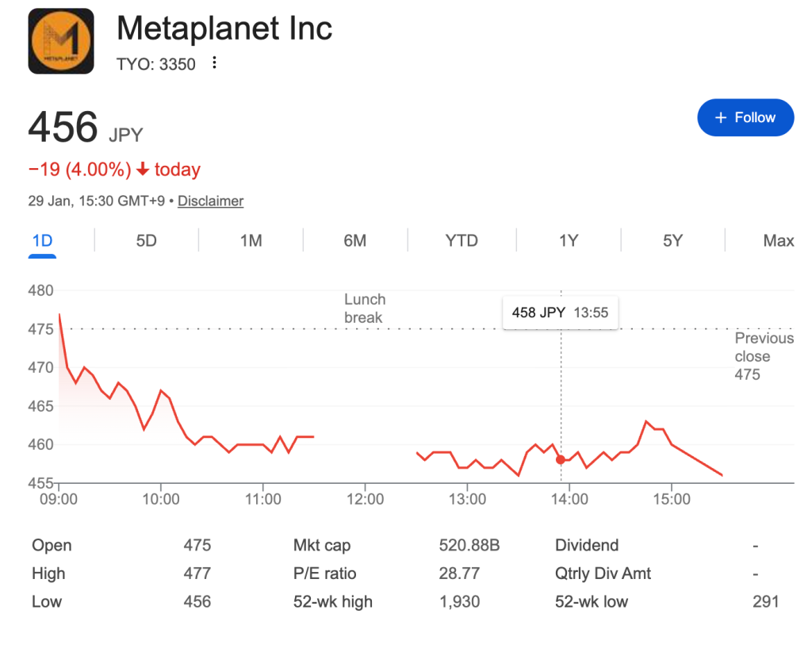
Task: Show the 1Y performance chart
Action: (x=568, y=240)
